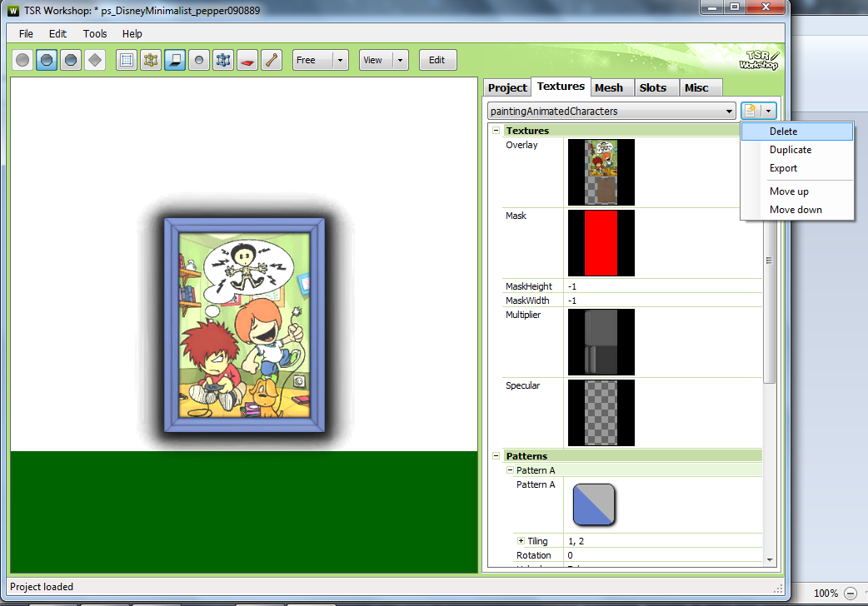Toggle the blue wireframe cube icon
Screen dimensions: 868x606
(223, 60)
